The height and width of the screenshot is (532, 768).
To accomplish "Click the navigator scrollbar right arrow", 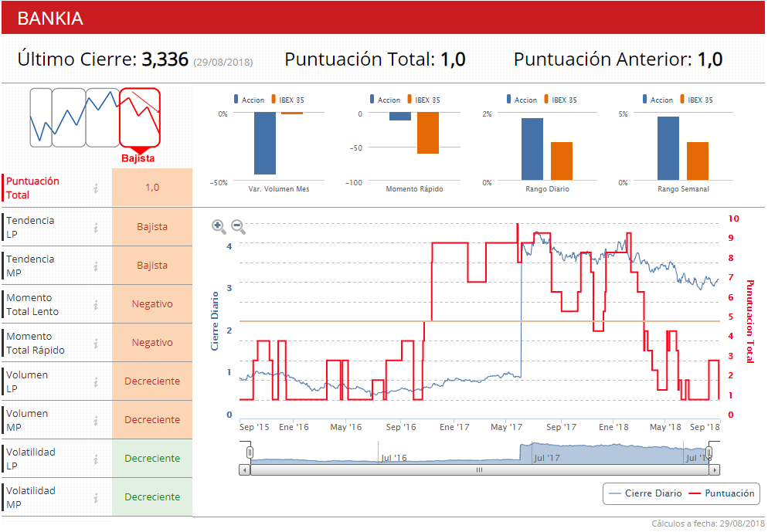I will coord(715,470).
